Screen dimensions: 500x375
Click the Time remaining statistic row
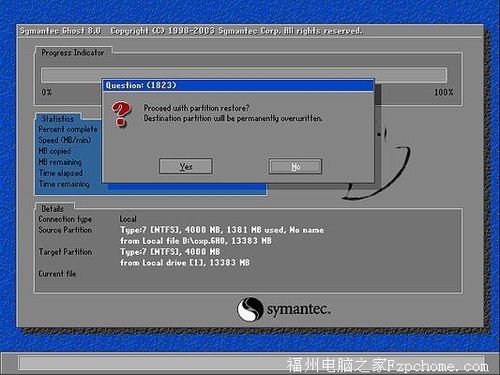pos(64,184)
